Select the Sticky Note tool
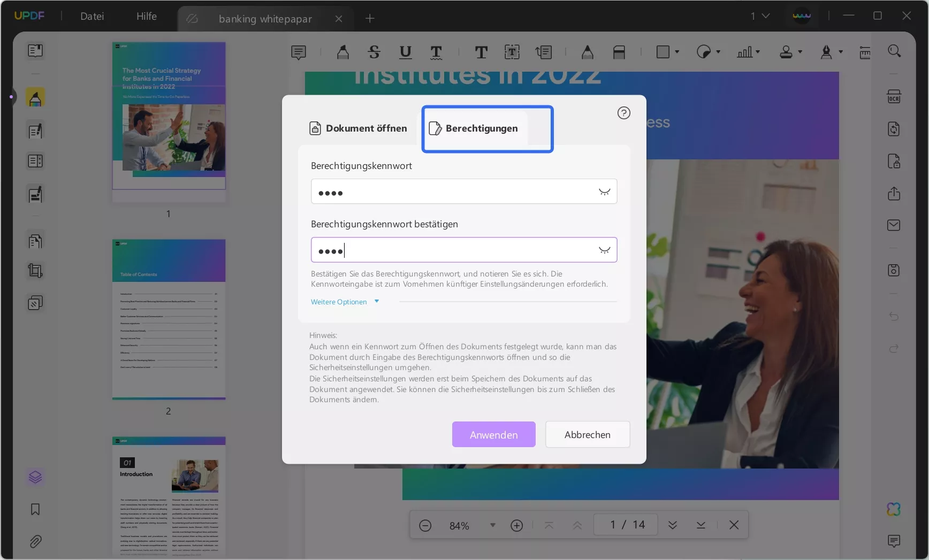Image resolution: width=929 pixels, height=560 pixels. tap(299, 52)
